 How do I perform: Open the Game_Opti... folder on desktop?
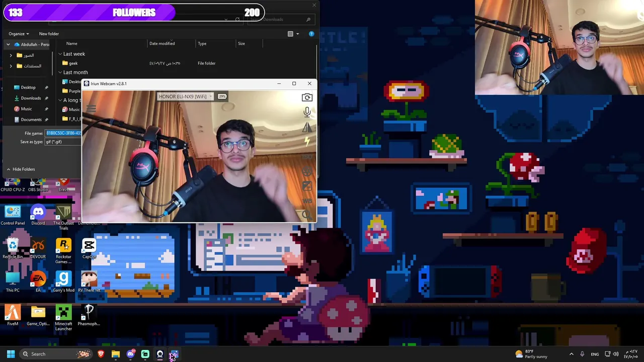pyautogui.click(x=38, y=316)
